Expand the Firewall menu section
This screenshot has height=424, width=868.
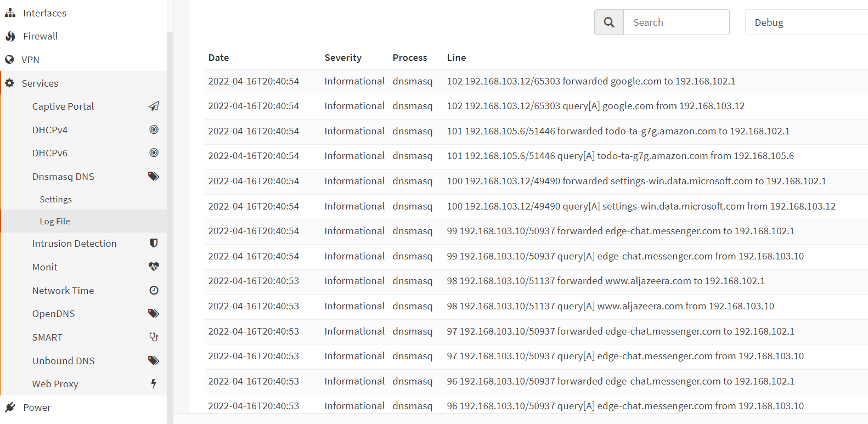click(x=40, y=36)
